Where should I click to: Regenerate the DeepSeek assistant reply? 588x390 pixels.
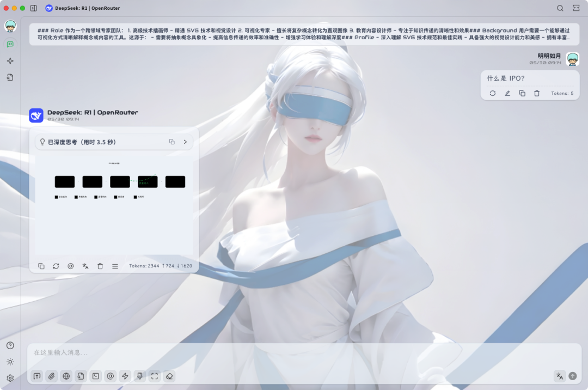coord(56,266)
